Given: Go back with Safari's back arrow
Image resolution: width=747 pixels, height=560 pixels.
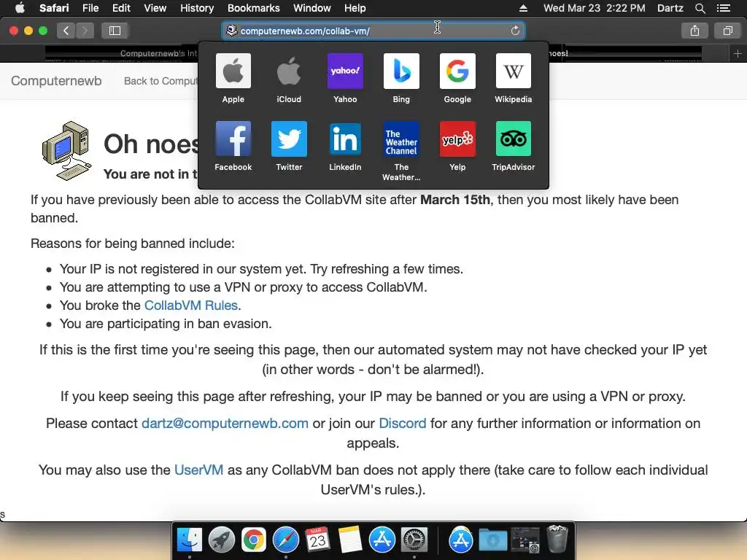Looking at the screenshot, I should (x=66, y=31).
